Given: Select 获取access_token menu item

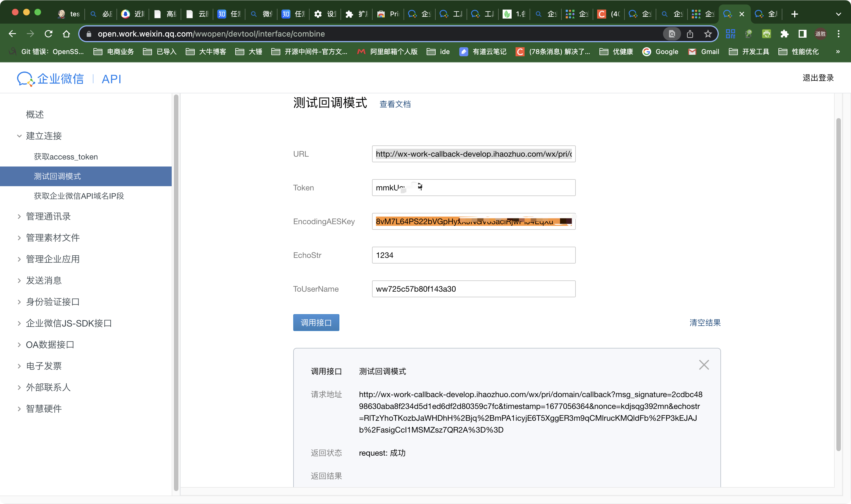Looking at the screenshot, I should (66, 157).
